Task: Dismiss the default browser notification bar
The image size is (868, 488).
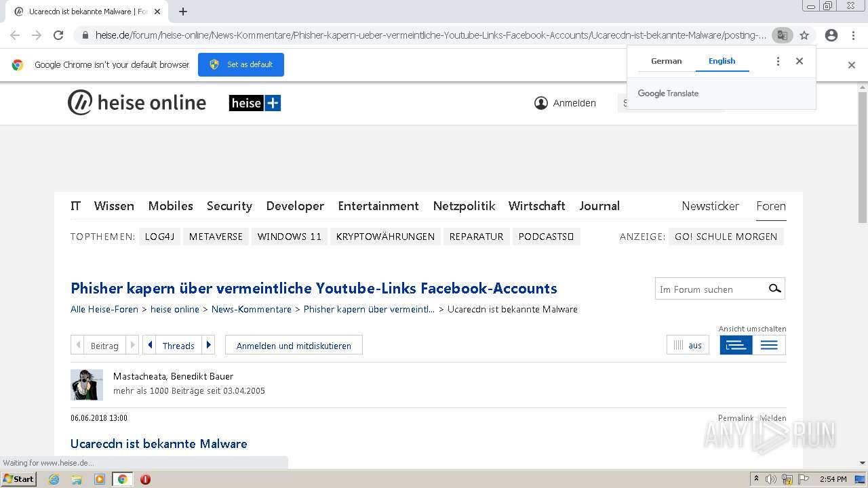Action: (852, 65)
